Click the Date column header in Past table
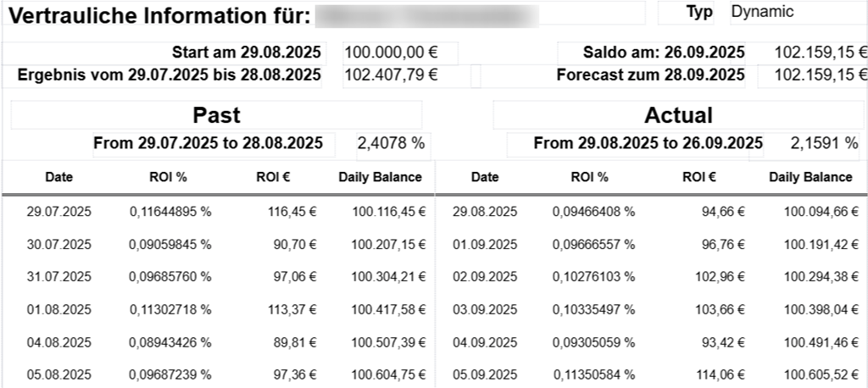Viewport: 868px width, 388px height. coord(59,177)
